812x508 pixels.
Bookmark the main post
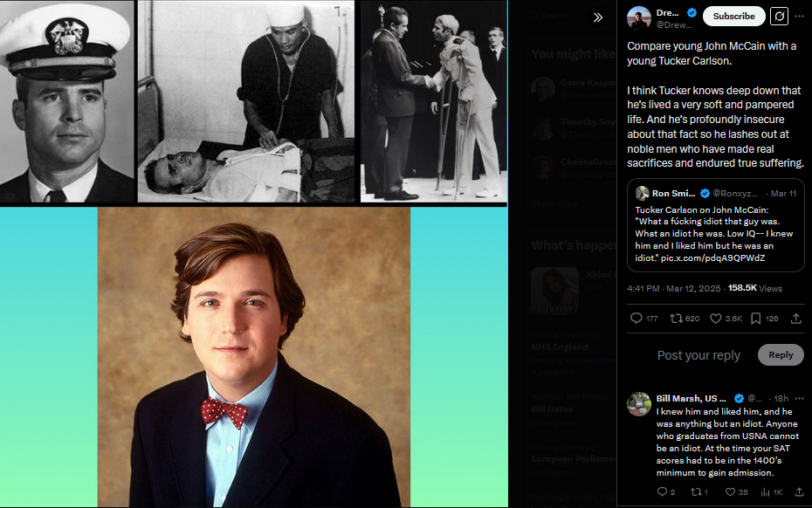[x=756, y=319]
